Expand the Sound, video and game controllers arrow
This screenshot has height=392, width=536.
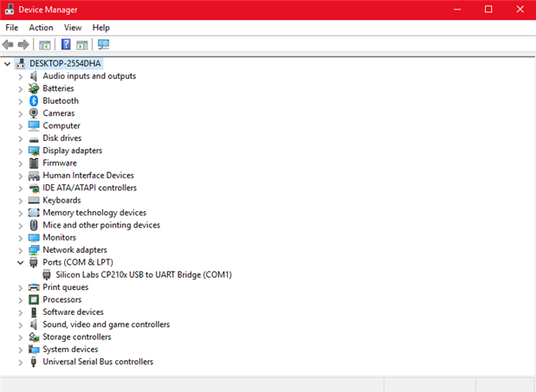point(21,325)
